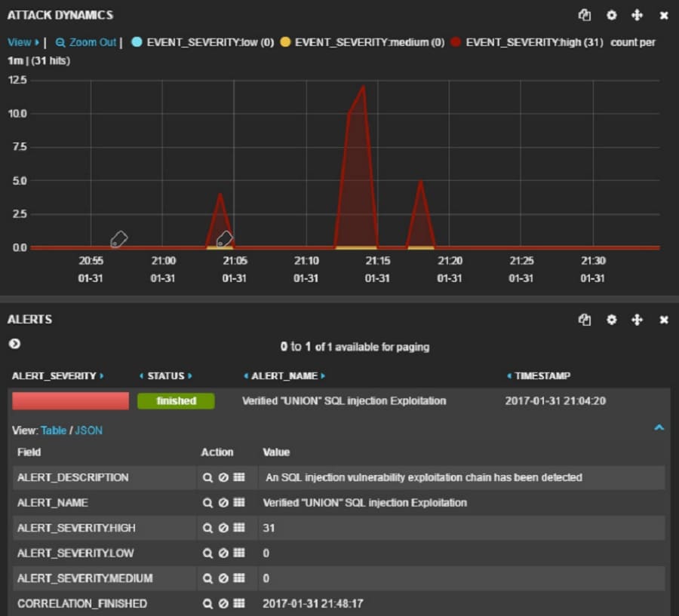Click the exclude icon for ALERT_NAME

223,503
